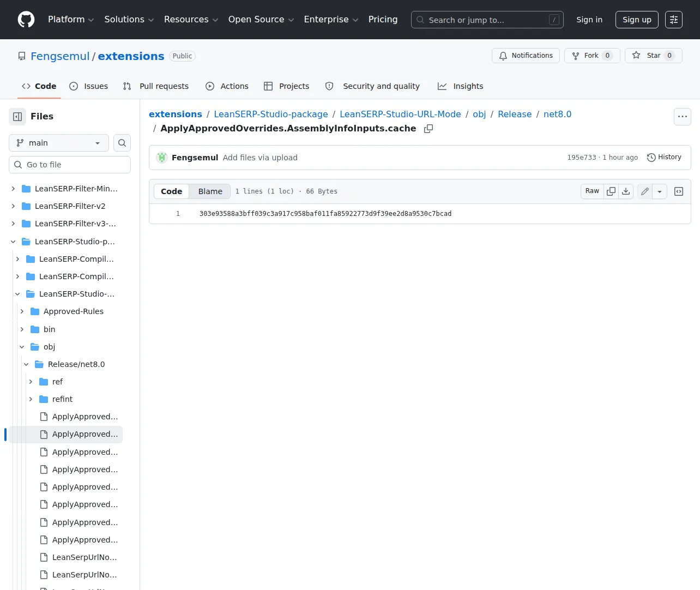This screenshot has width=700, height=590.
Task: Open commit 195e733 link
Action: pyautogui.click(x=582, y=157)
